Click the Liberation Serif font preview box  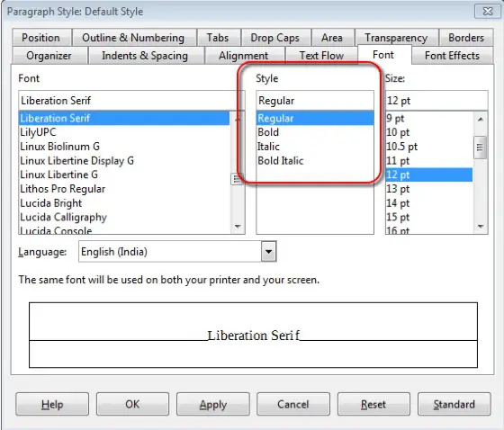click(x=253, y=335)
